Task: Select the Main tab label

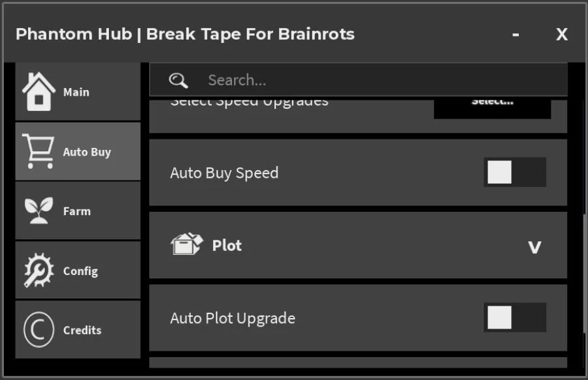Action: pos(76,92)
